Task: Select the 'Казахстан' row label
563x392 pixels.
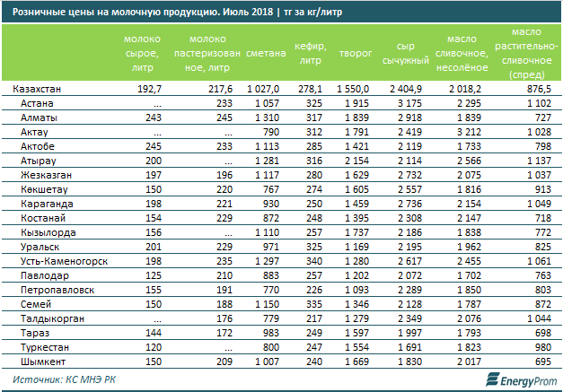Action: pyautogui.click(x=38, y=90)
